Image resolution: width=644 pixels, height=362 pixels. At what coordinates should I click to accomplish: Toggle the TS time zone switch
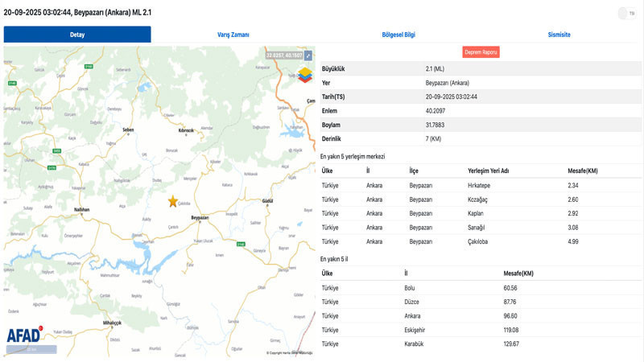(x=625, y=13)
